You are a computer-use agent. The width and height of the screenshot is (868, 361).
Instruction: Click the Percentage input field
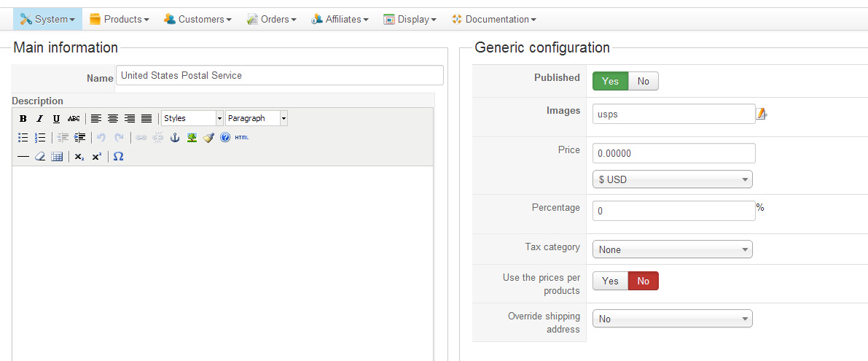point(673,211)
